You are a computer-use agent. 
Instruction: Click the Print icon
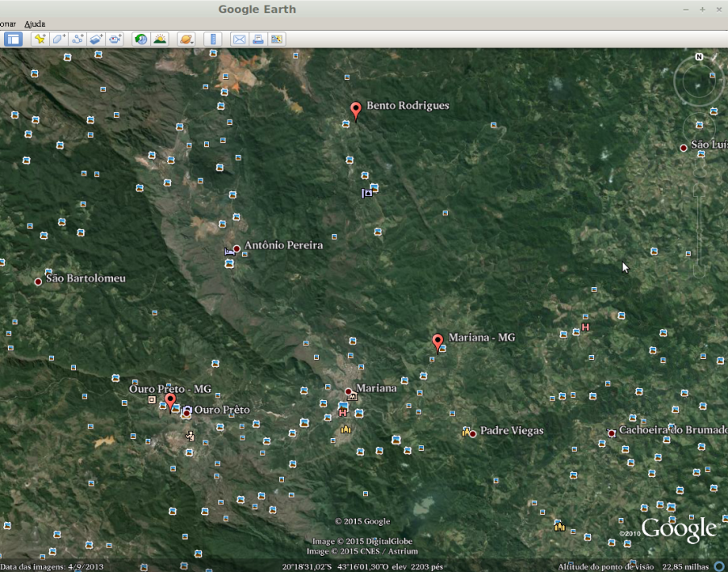pyautogui.click(x=257, y=39)
